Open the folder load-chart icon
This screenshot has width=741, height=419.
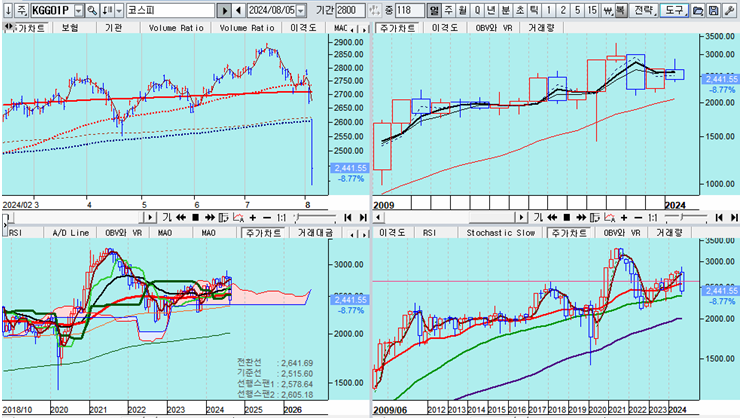(x=698, y=10)
